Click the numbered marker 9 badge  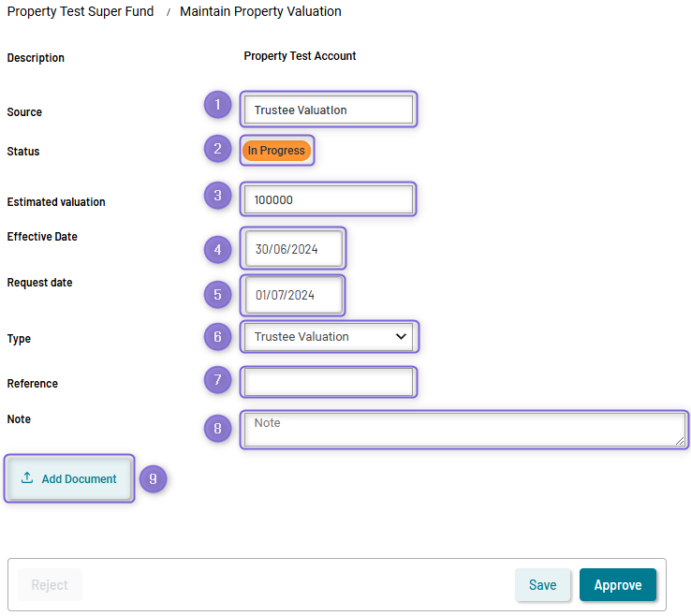[x=153, y=479]
